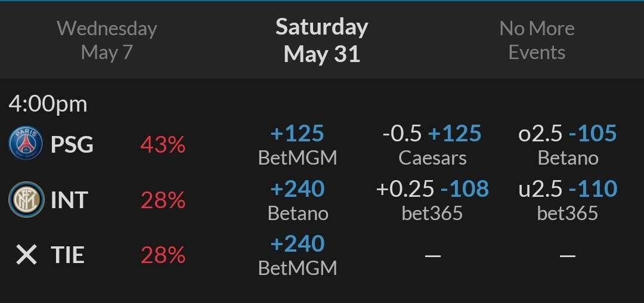This screenshot has height=303, width=644.
Task: Select the Saturday May 31 date tab
Action: coord(321,40)
